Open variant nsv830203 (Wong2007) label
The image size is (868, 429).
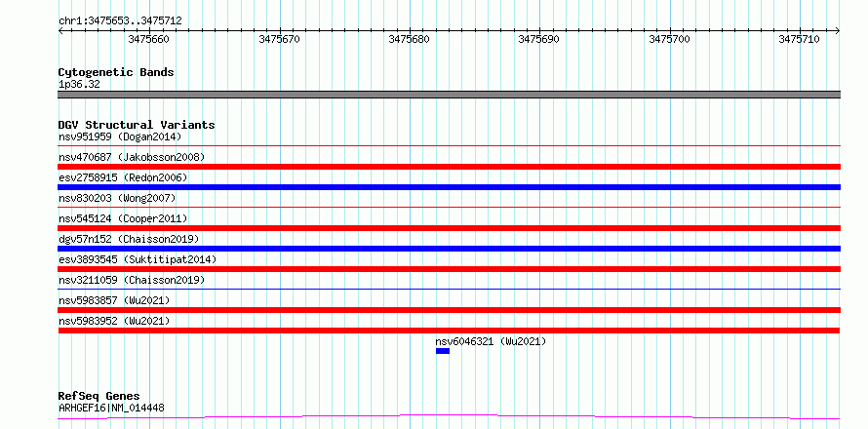(117, 198)
